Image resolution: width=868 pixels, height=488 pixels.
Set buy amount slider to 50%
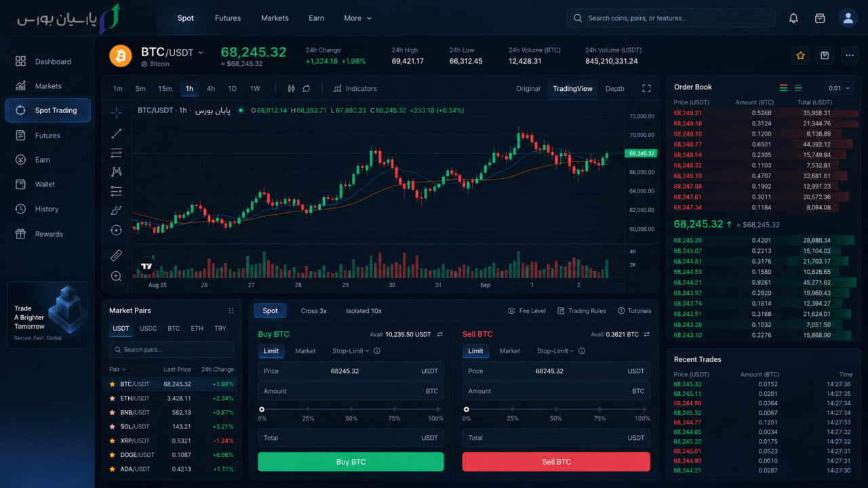coord(351,409)
